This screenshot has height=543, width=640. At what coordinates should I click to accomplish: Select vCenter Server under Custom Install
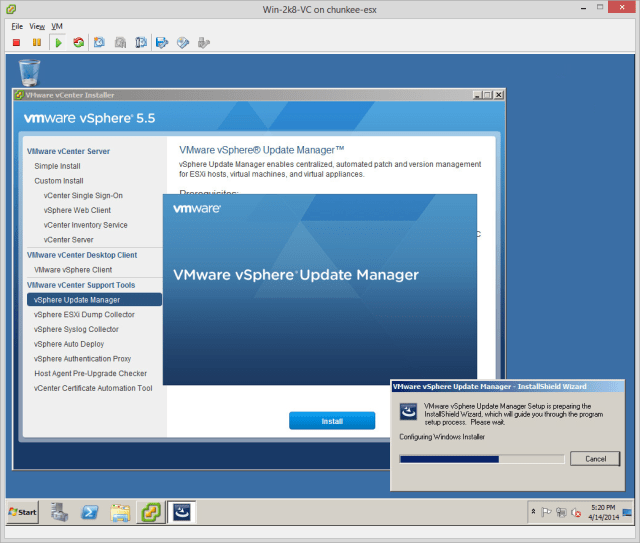coord(69,240)
